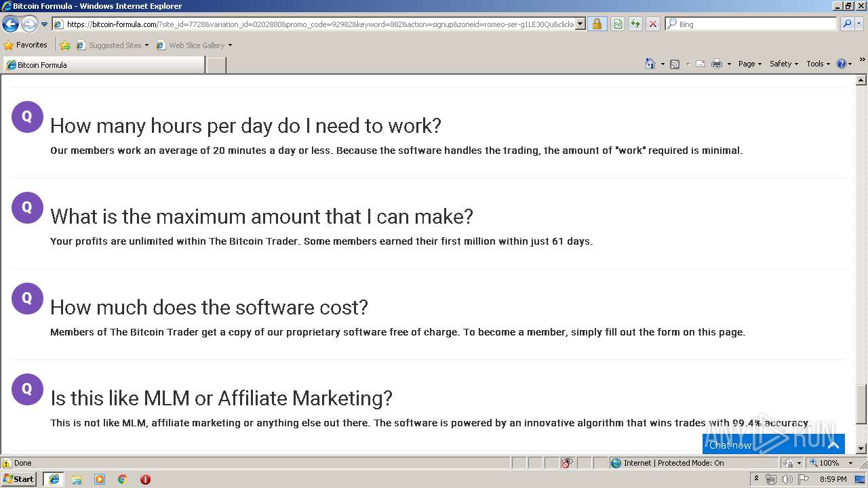Click the Refresh page icon

(x=635, y=24)
